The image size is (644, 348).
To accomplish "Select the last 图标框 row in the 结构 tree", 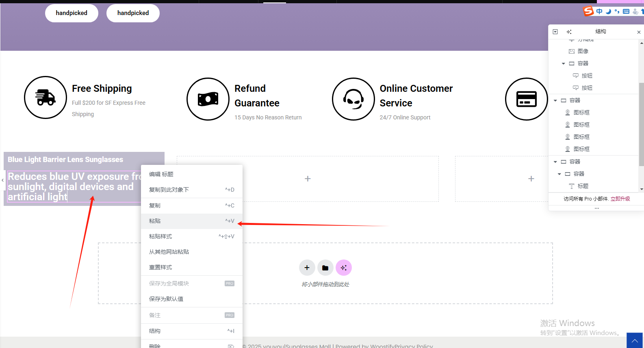I will click(x=594, y=149).
